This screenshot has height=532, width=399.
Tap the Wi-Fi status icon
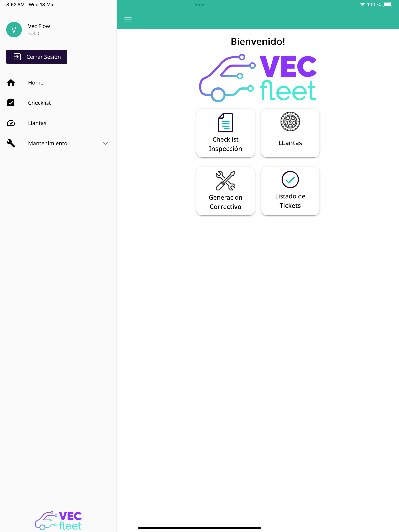pos(362,4)
